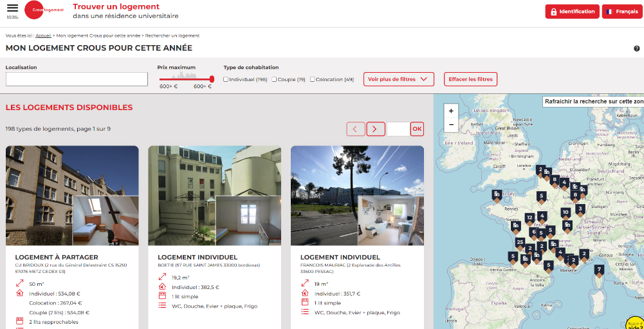Click house-euro icon beside Individuel : 534,08 €
644x329 pixels.
19,293
